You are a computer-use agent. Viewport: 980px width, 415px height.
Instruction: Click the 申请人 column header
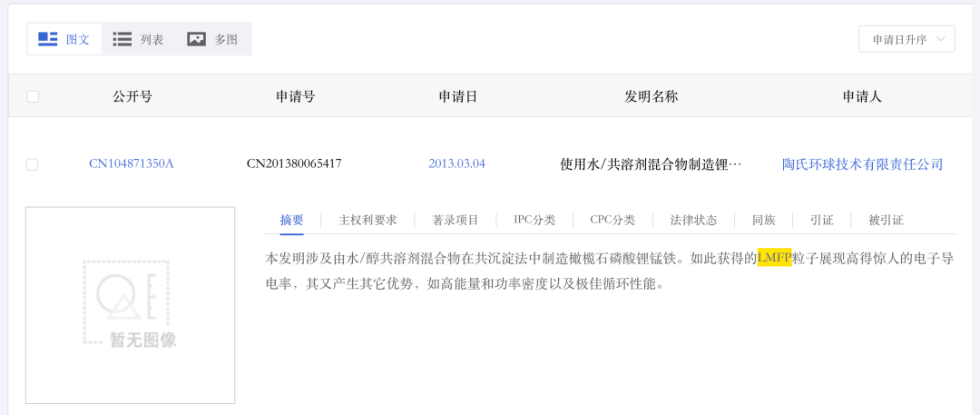[862, 96]
